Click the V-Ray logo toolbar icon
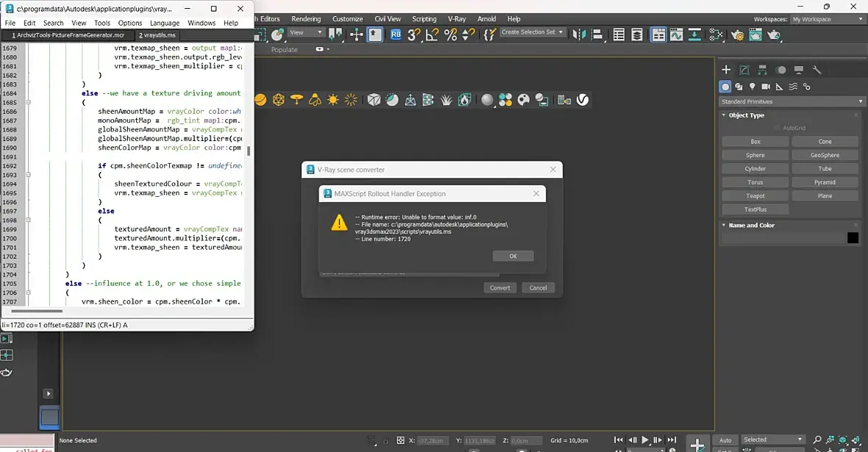The height and width of the screenshot is (452, 868). 583,100
